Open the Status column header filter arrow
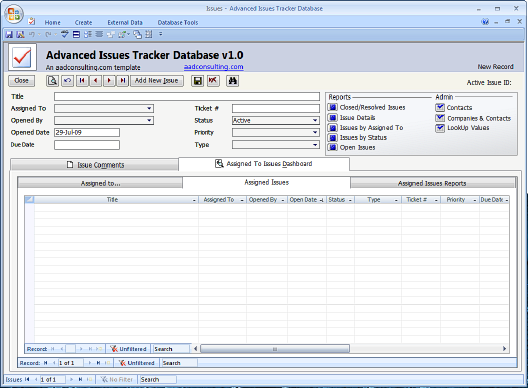 (x=350, y=200)
